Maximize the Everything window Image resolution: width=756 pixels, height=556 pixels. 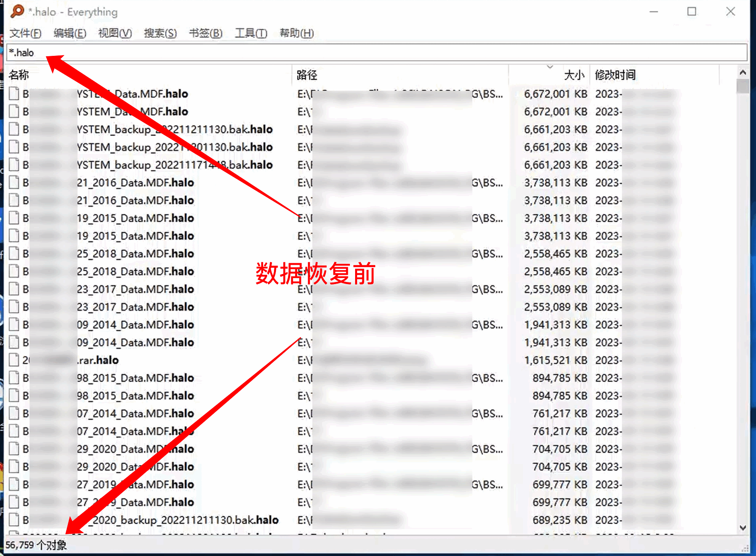click(x=692, y=12)
